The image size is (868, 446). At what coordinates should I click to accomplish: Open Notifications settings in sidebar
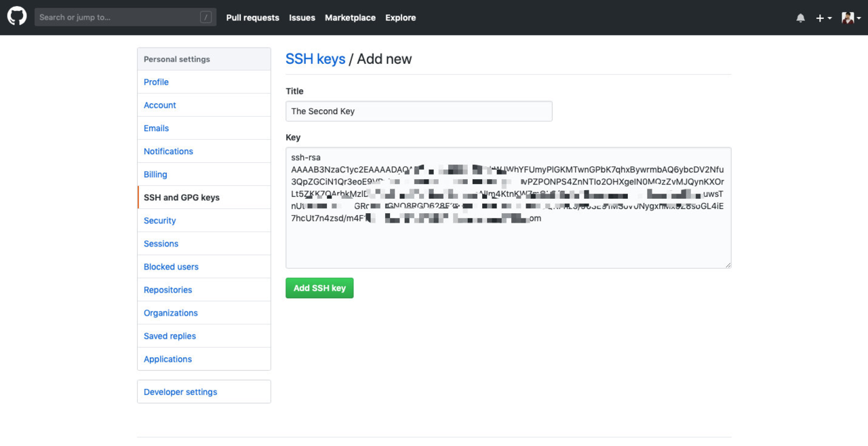204,151
